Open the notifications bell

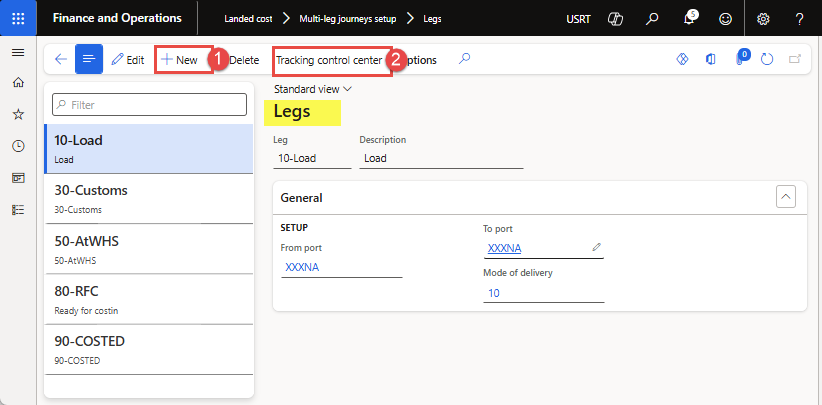pos(689,19)
